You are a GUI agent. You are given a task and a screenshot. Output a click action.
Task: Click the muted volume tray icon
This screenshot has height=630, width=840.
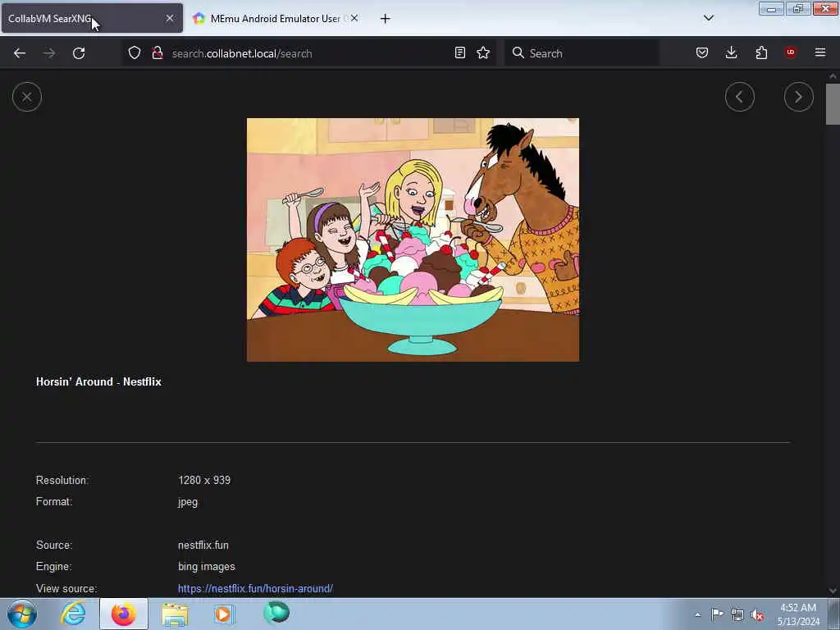(x=757, y=614)
